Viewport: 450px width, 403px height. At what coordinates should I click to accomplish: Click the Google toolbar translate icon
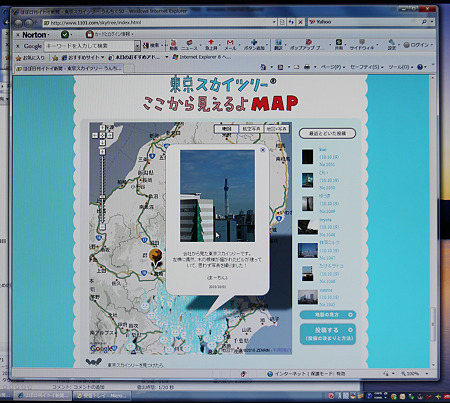tap(278, 45)
